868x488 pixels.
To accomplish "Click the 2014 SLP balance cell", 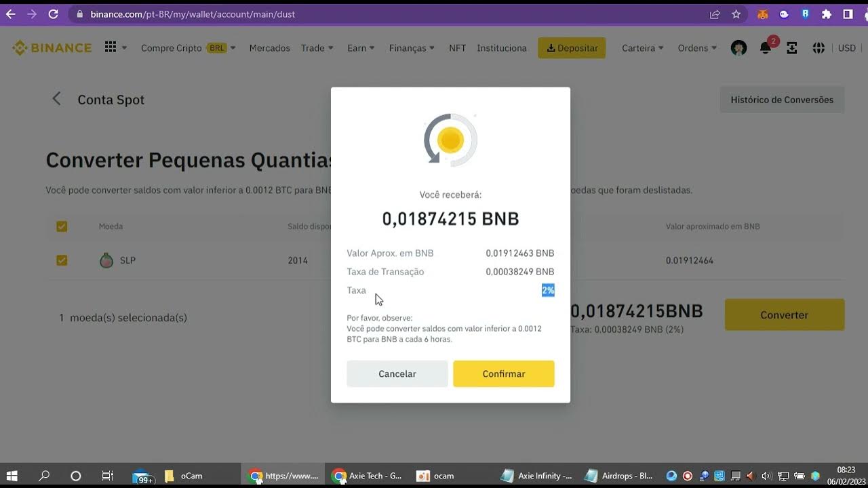I will pyautogui.click(x=298, y=260).
